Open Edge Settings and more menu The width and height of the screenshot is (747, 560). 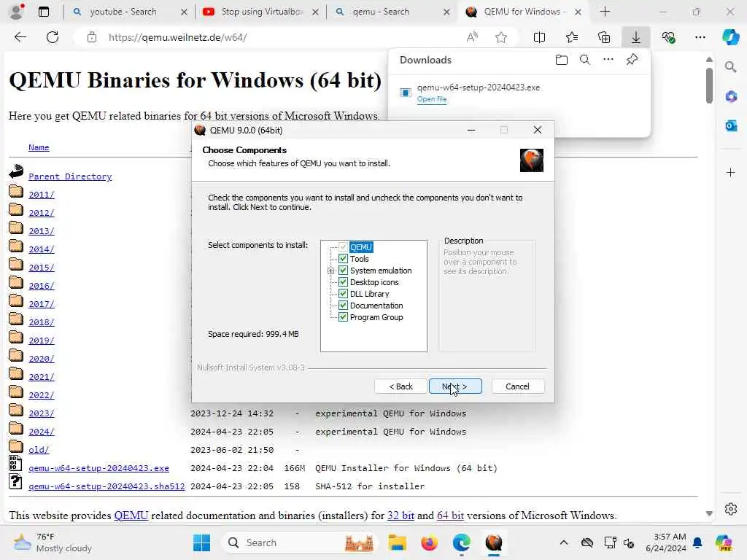(700, 37)
